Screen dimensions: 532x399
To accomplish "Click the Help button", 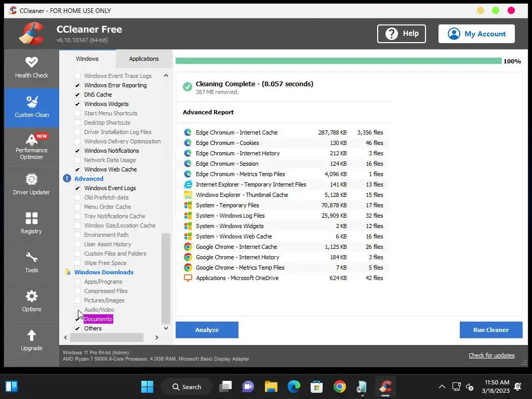I will point(402,34).
